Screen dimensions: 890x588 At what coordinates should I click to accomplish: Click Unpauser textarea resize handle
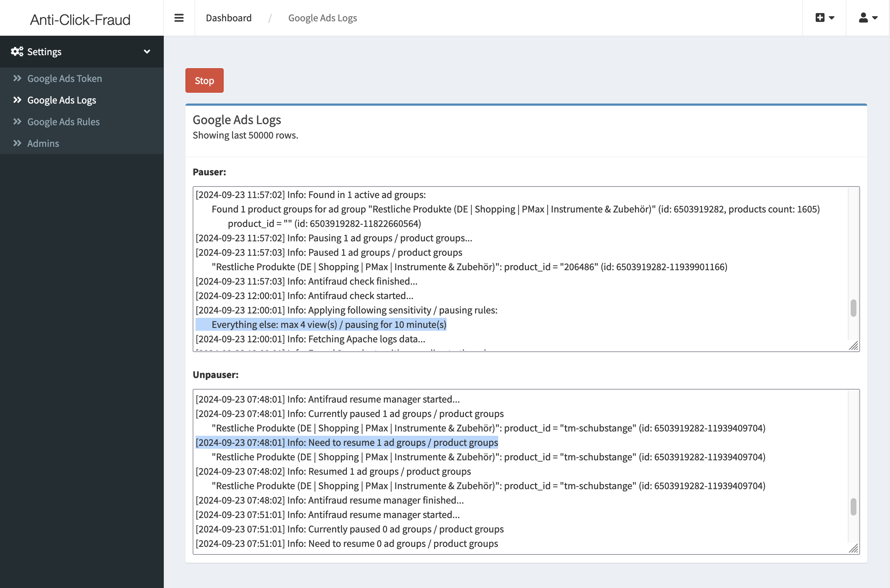pos(854,548)
